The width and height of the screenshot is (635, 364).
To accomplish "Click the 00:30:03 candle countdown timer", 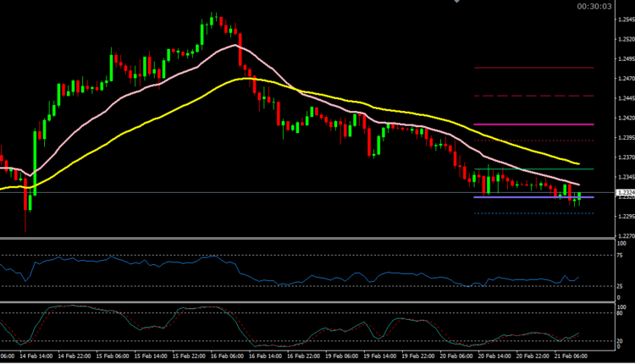I will pos(594,6).
